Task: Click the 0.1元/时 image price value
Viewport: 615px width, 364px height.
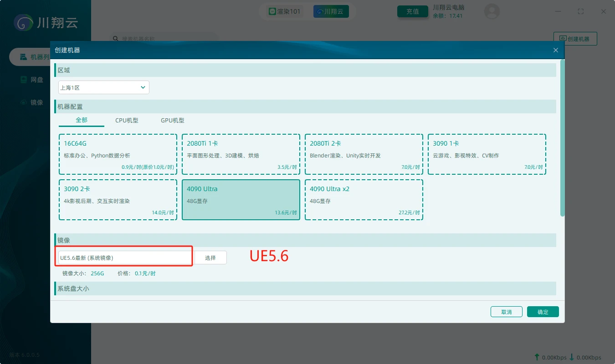Action: 145,273
